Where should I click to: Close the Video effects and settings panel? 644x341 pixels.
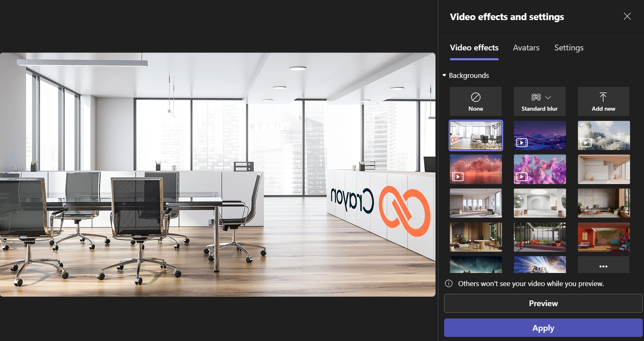tap(627, 16)
